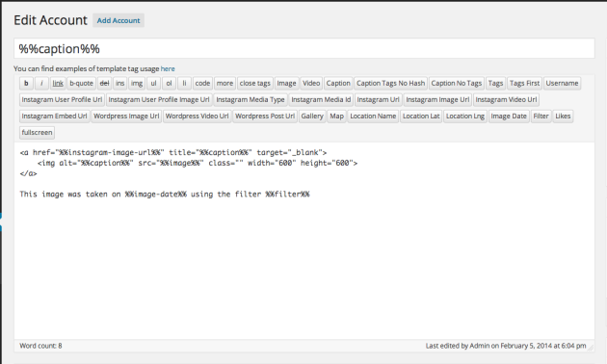
Task: Click the Tags First template button
Action: pos(524,83)
